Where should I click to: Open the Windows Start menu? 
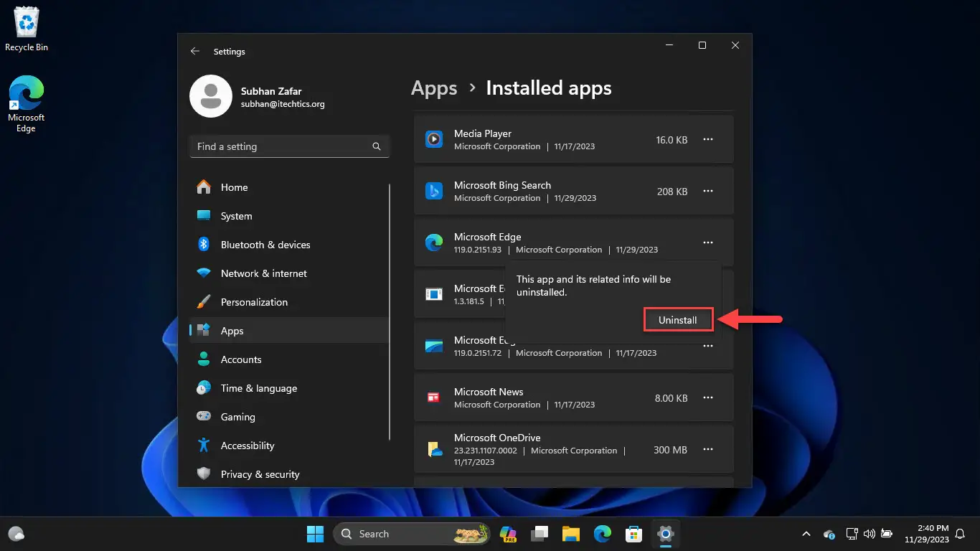[x=315, y=534]
